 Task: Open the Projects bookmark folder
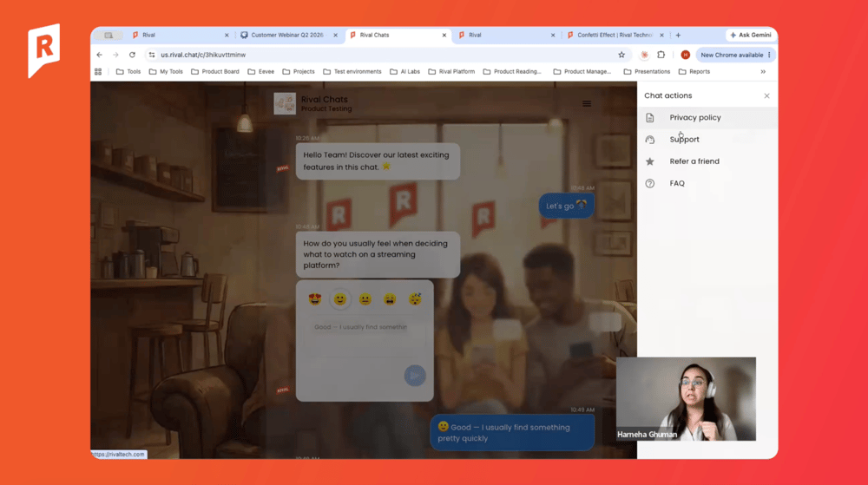[x=299, y=71]
